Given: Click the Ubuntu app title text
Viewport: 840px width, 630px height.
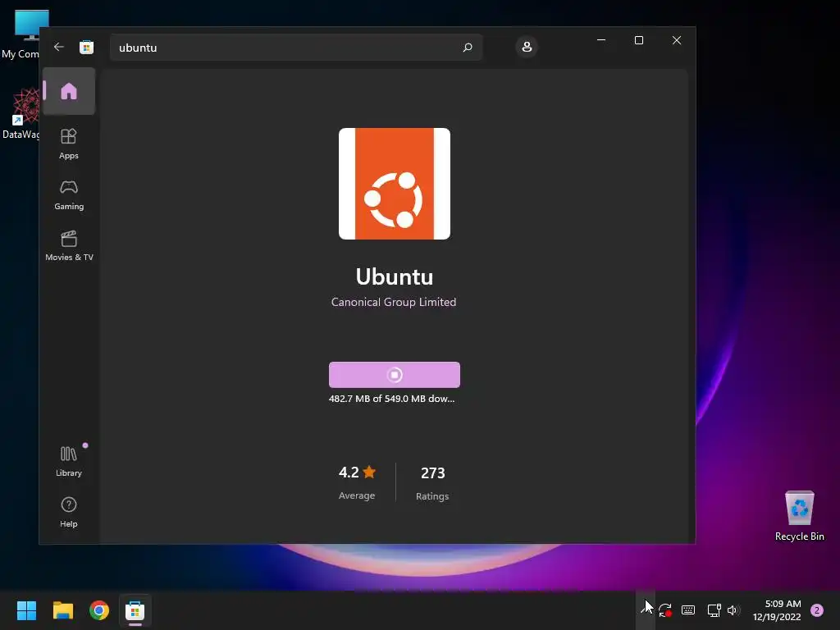Looking at the screenshot, I should 395,277.
